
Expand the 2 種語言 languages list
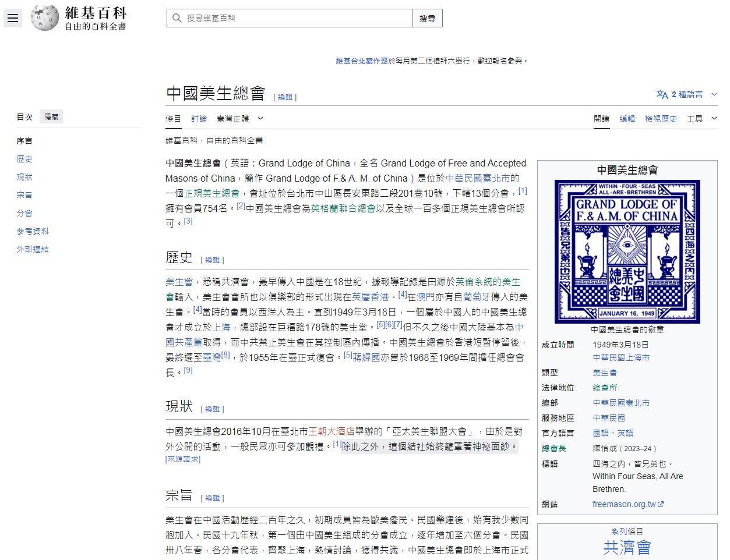[x=687, y=94]
